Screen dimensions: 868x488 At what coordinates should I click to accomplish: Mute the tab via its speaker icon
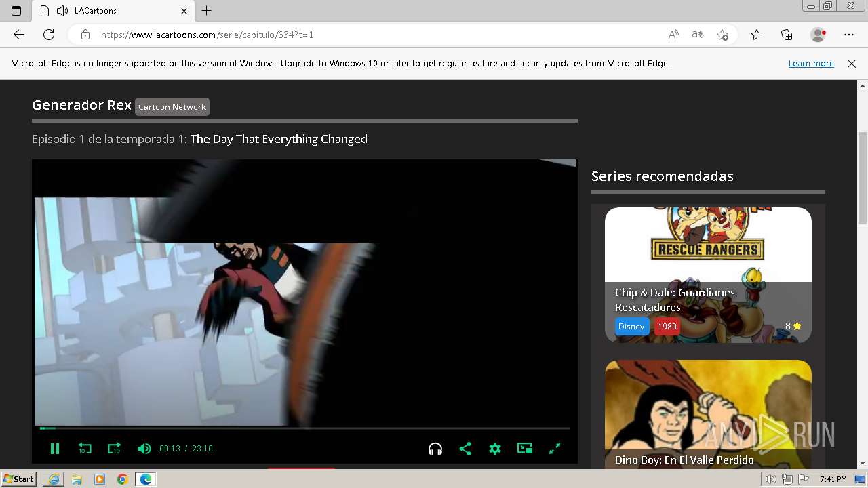click(x=62, y=11)
